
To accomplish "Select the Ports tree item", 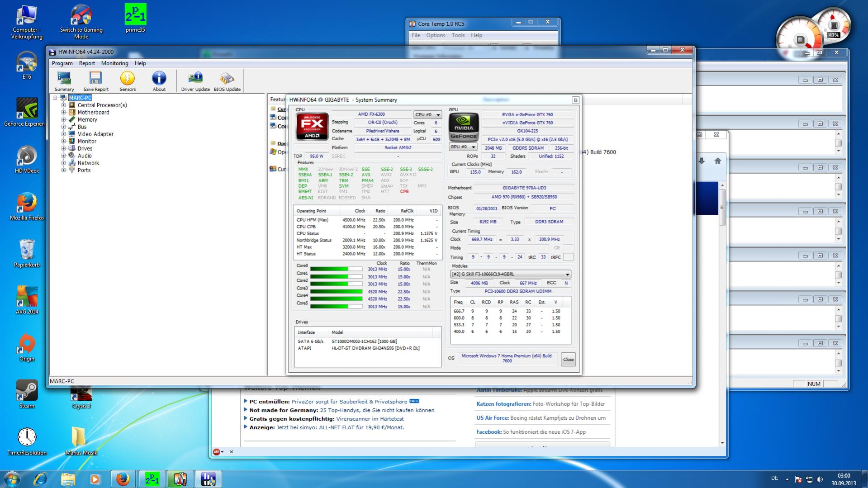I will coord(84,170).
